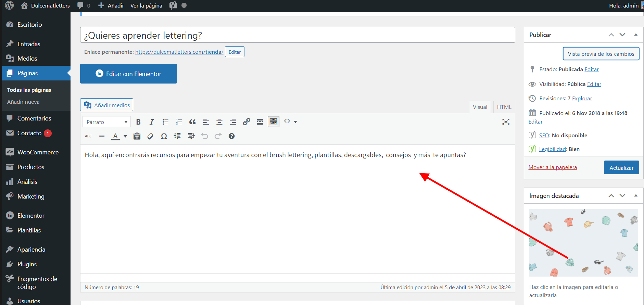Select Todas las páginas submenu
This screenshot has width=644, height=305.
pos(29,90)
